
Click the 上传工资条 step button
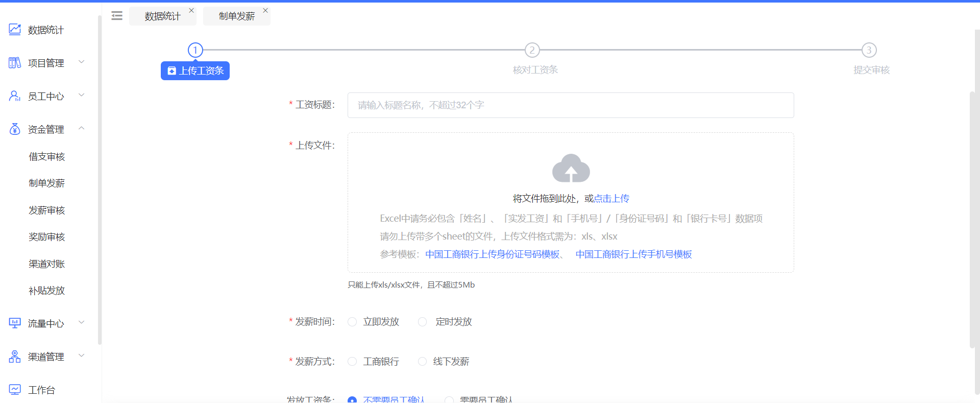click(195, 70)
